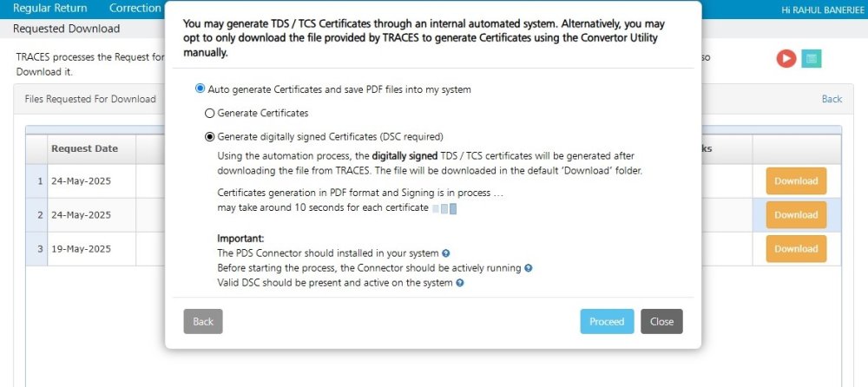Click the Back link in Files panel
The height and width of the screenshot is (387, 868).
point(832,99)
